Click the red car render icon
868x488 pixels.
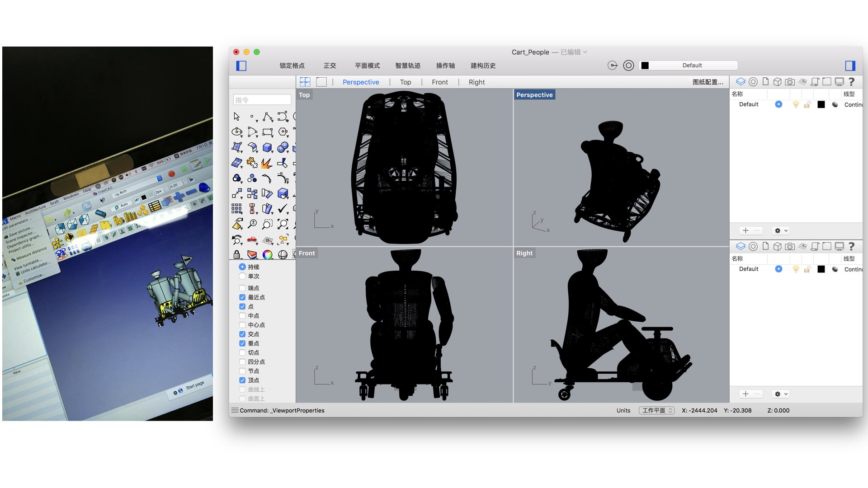pos(252,239)
